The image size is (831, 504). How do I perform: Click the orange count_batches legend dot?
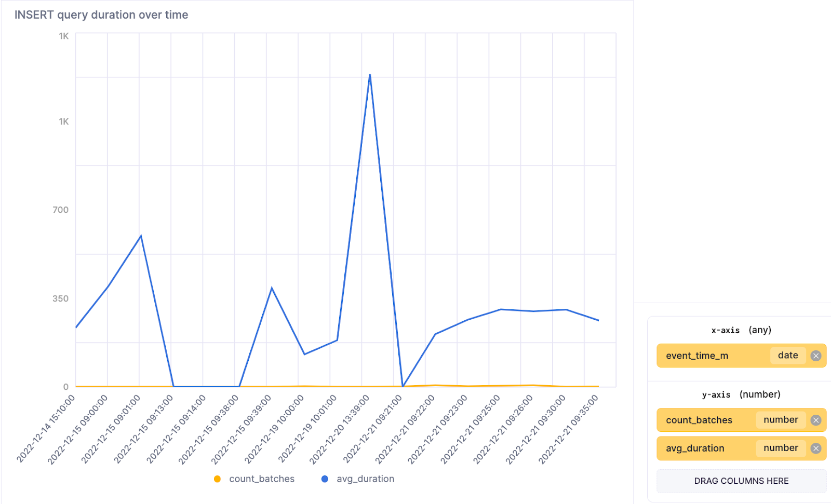217,479
